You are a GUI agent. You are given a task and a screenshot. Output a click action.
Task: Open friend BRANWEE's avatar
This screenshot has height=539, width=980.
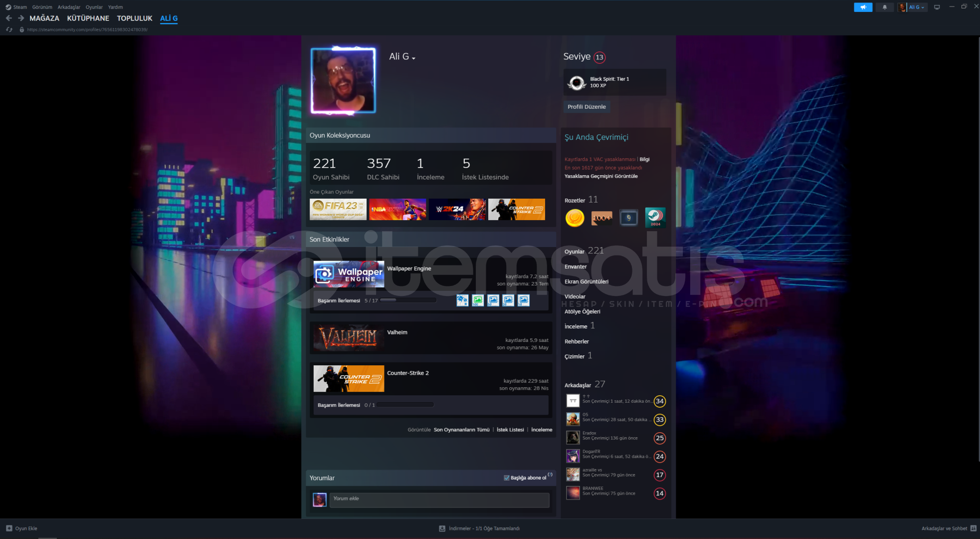pyautogui.click(x=573, y=493)
